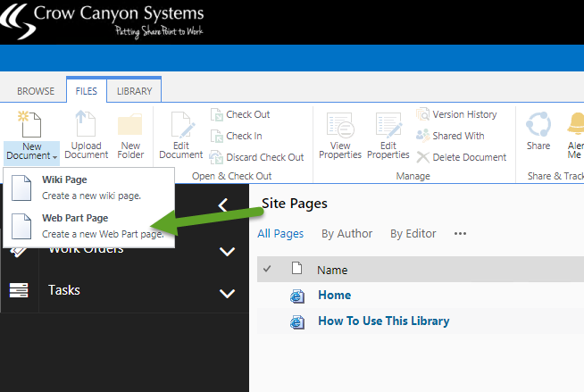Expand the Tasks navigation section
This screenshot has width=584, height=392.
[227, 293]
